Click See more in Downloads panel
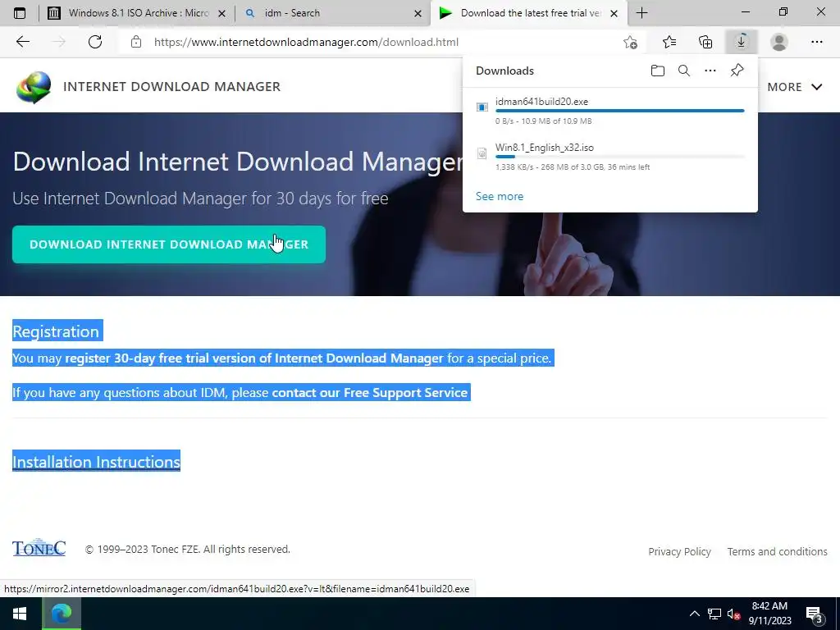 pos(500,196)
